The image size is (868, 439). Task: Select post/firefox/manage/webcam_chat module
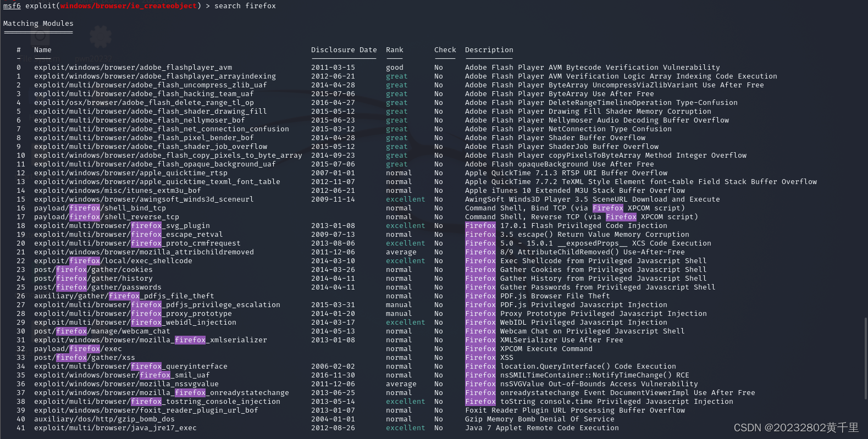102,331
